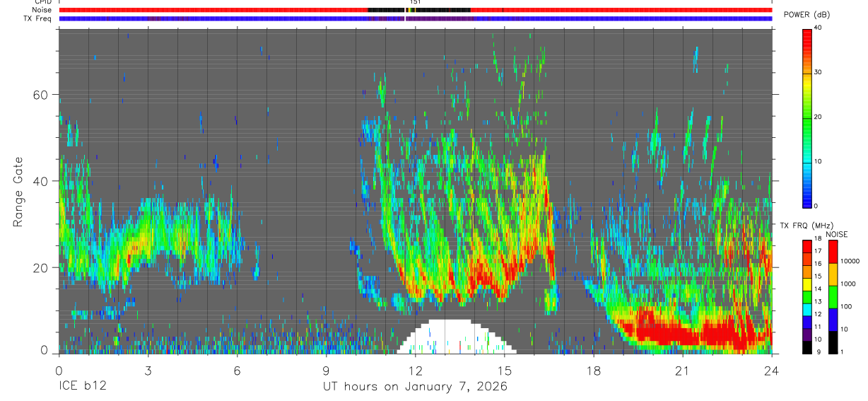Click the '40' Range Gate axis tick label

pyautogui.click(x=40, y=181)
